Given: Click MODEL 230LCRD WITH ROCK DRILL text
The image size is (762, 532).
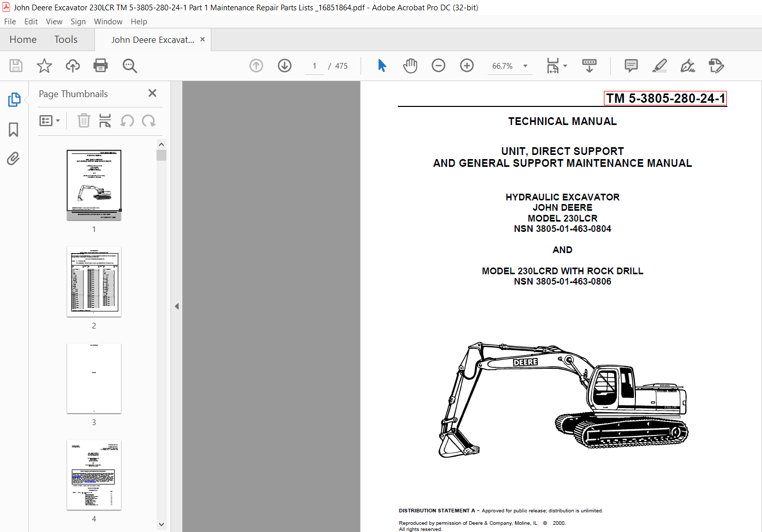Looking at the screenshot, I should point(562,271).
